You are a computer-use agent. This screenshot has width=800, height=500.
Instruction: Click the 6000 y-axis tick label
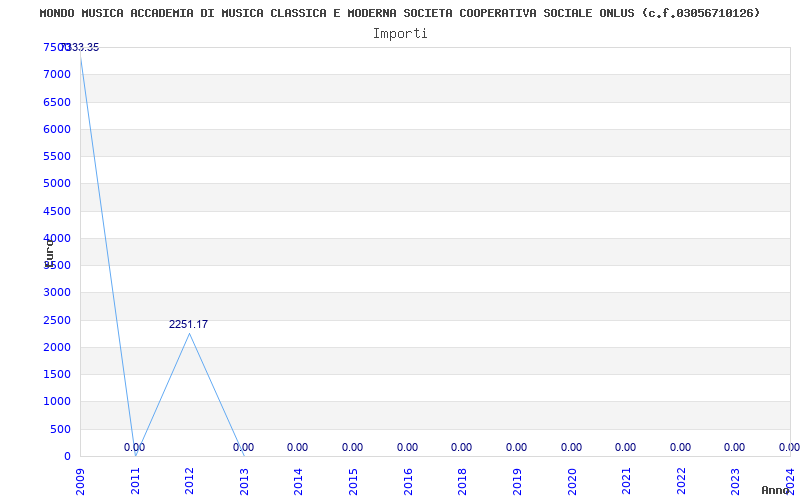(x=57, y=130)
